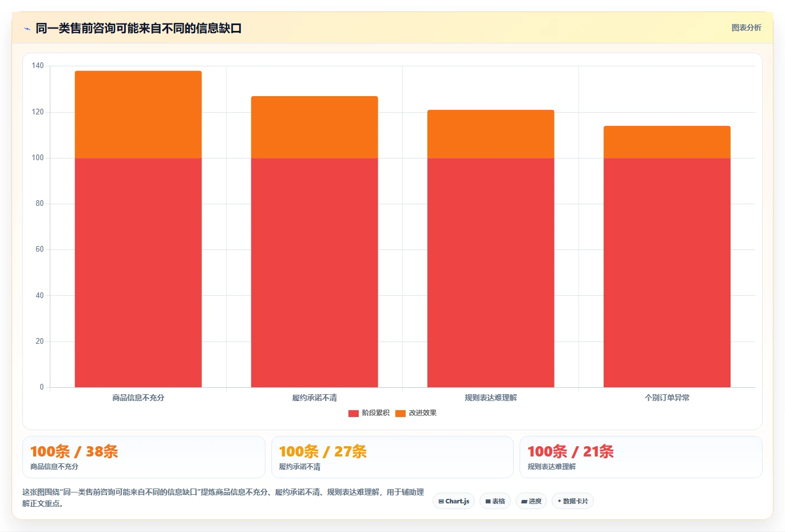The image size is (785, 532).
Task: Click the 140 y-axis tick label
Action: point(38,66)
